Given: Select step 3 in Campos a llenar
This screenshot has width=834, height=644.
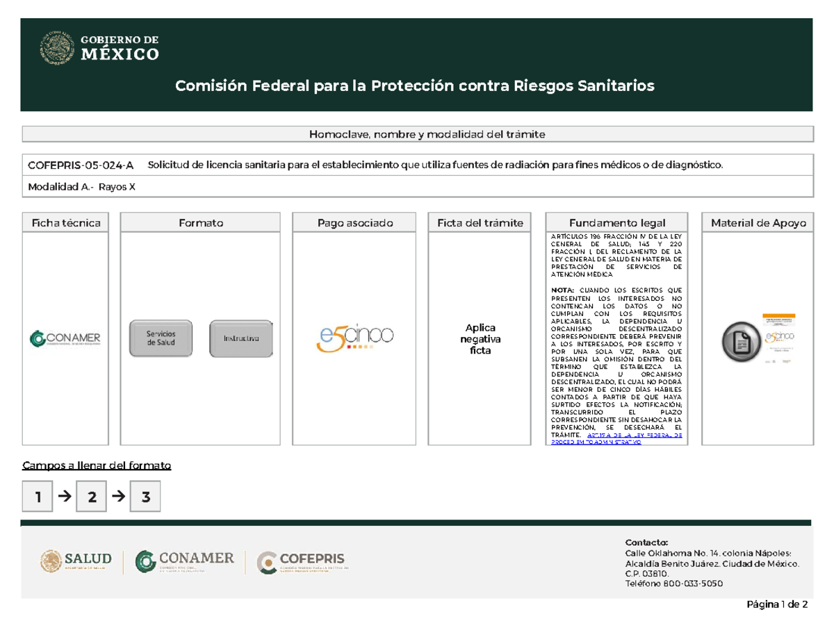Looking at the screenshot, I should (x=145, y=496).
